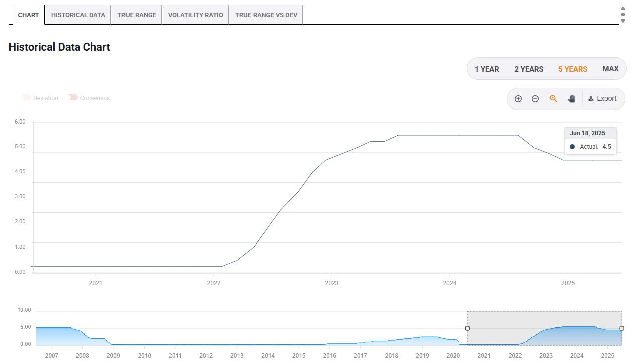Click 2013 area in the overview navigator
631x364 pixels.
pos(237,356)
